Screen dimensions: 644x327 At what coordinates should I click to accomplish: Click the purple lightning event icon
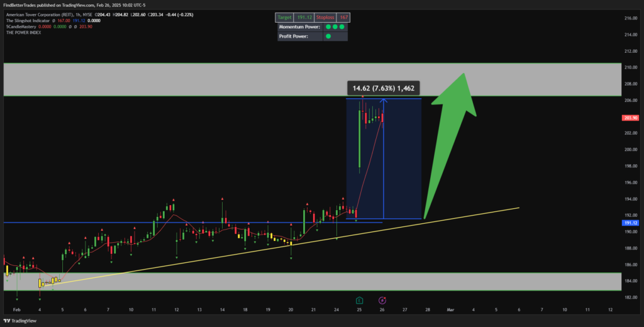[382, 301]
